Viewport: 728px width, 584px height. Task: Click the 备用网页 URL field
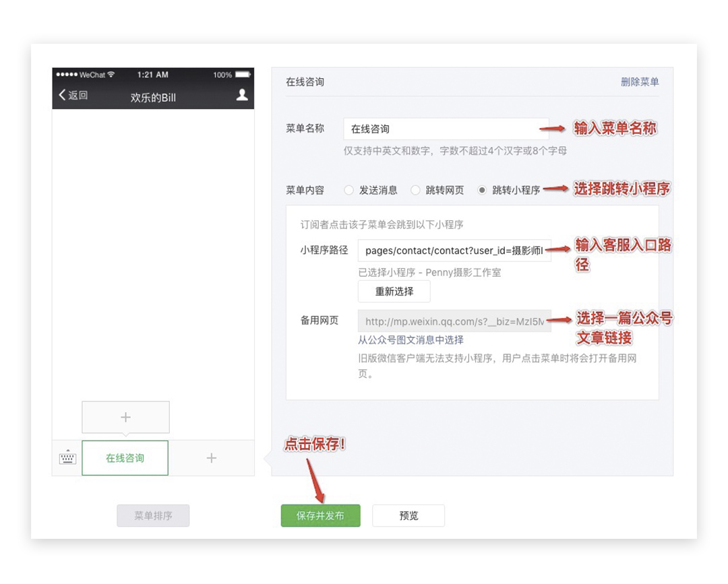[x=454, y=321]
